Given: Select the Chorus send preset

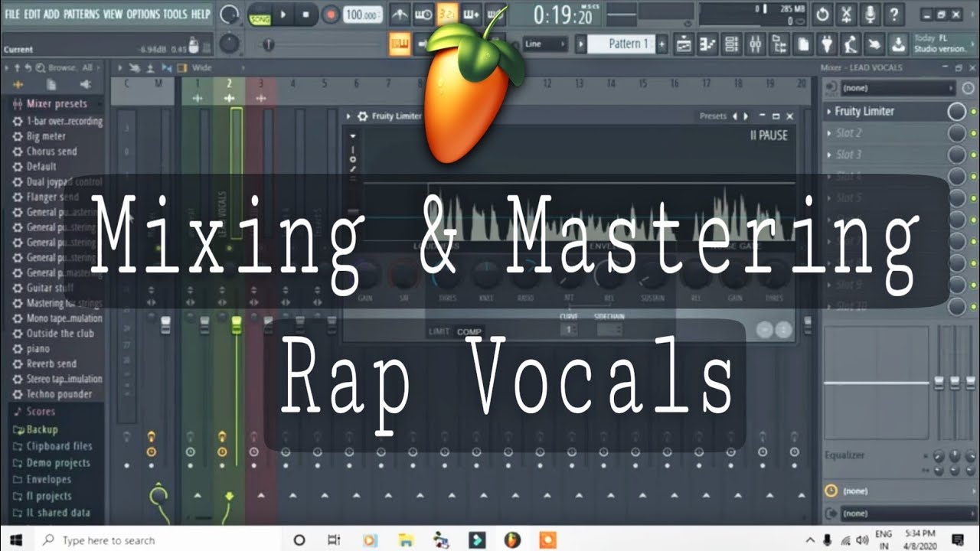Looking at the screenshot, I should 51,152.
